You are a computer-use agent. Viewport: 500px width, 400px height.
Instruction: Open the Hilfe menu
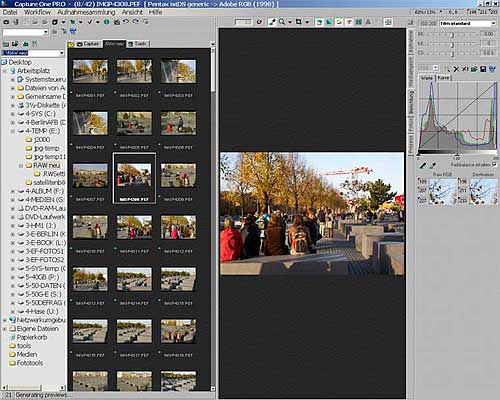(155, 12)
